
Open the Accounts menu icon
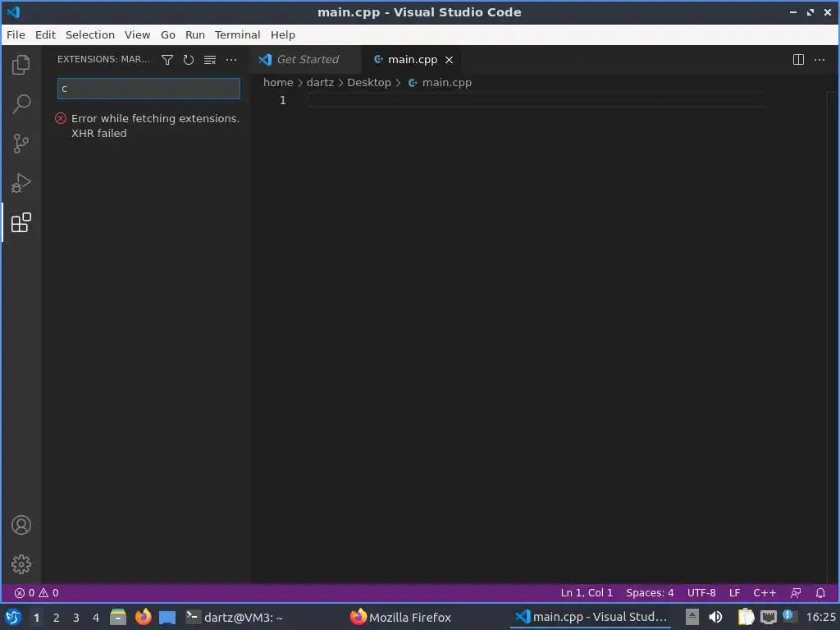21,525
